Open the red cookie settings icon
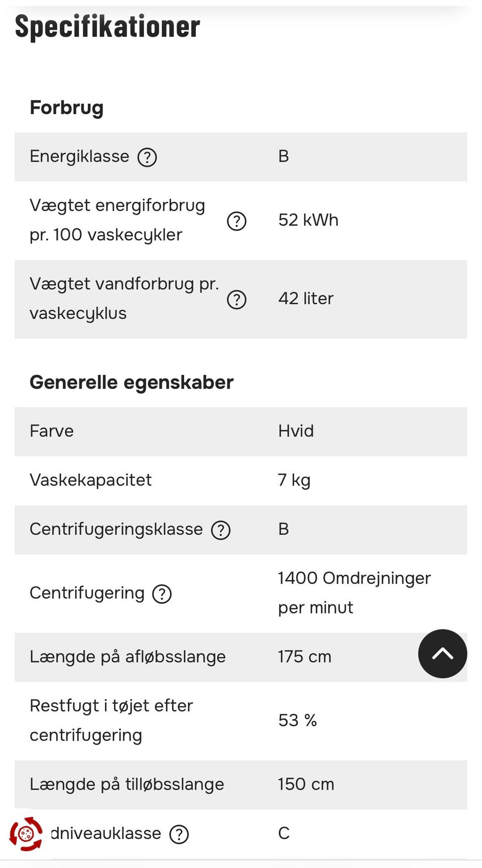Image resolution: width=482 pixels, height=868 pixels. click(x=26, y=834)
